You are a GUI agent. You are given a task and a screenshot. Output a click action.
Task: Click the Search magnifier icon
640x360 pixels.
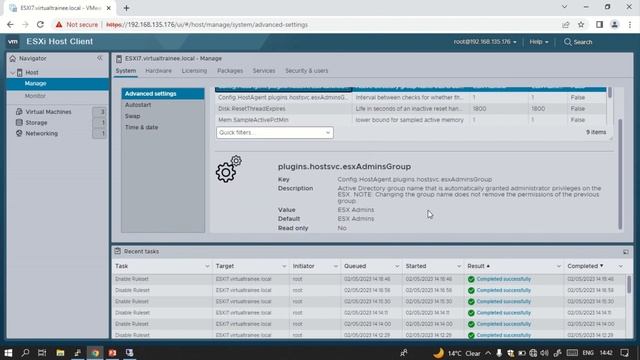tap(567, 42)
